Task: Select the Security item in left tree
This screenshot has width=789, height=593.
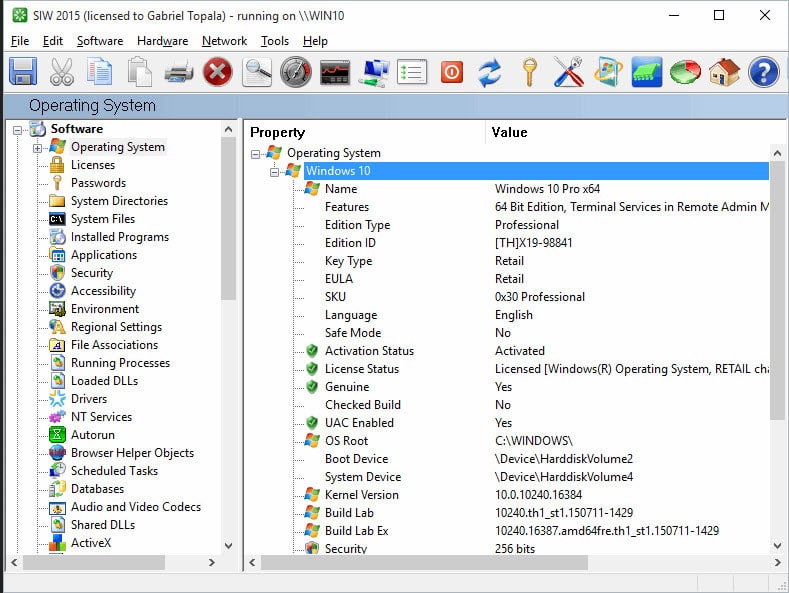Action: (92, 273)
